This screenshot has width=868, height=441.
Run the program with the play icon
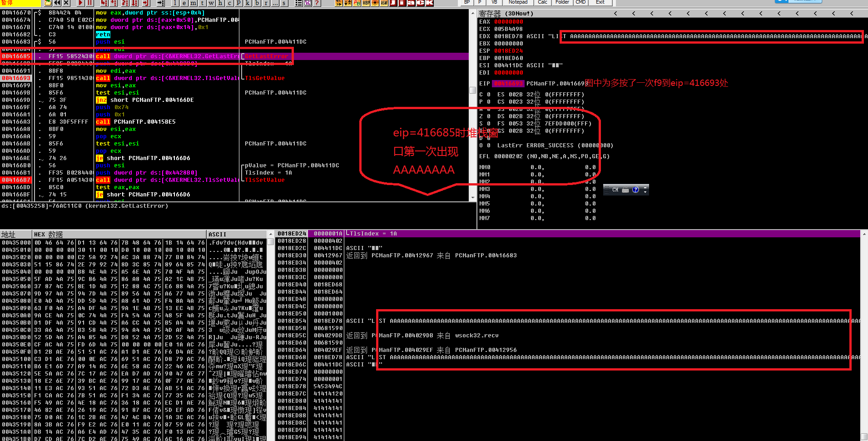[x=80, y=3]
